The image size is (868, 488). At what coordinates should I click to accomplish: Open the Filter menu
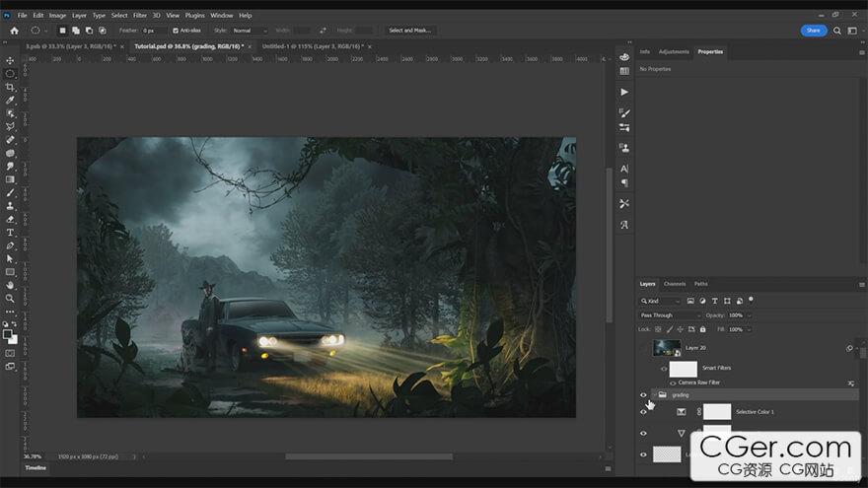pos(139,16)
